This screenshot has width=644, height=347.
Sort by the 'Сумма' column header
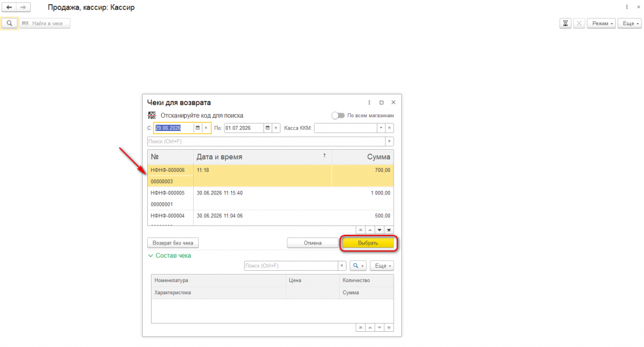(363, 157)
